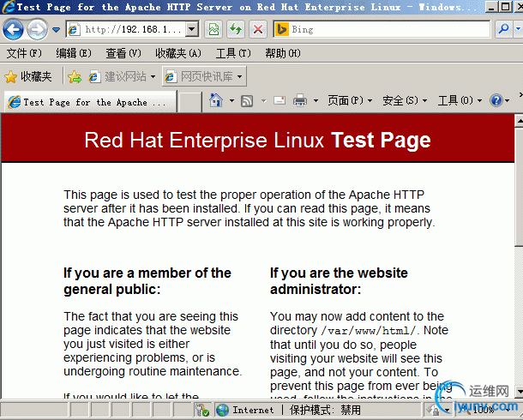Click the 保护模式: 禁用 status text
The image size is (523, 420).
pos(325,410)
